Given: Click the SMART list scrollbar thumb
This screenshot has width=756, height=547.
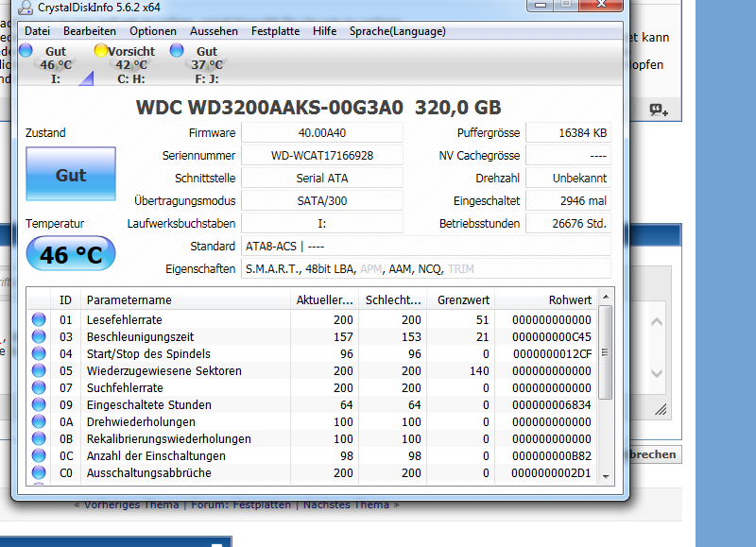Looking at the screenshot, I should click(x=606, y=352).
